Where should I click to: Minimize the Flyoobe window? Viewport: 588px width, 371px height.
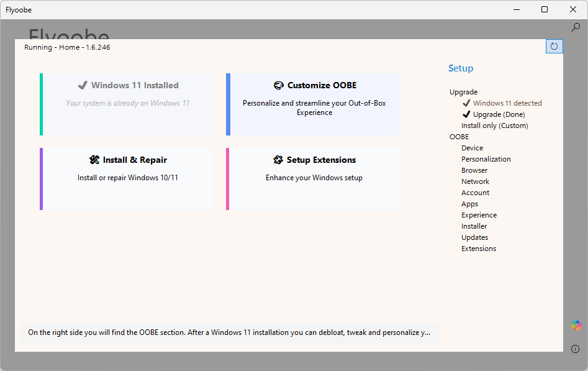[x=517, y=9]
